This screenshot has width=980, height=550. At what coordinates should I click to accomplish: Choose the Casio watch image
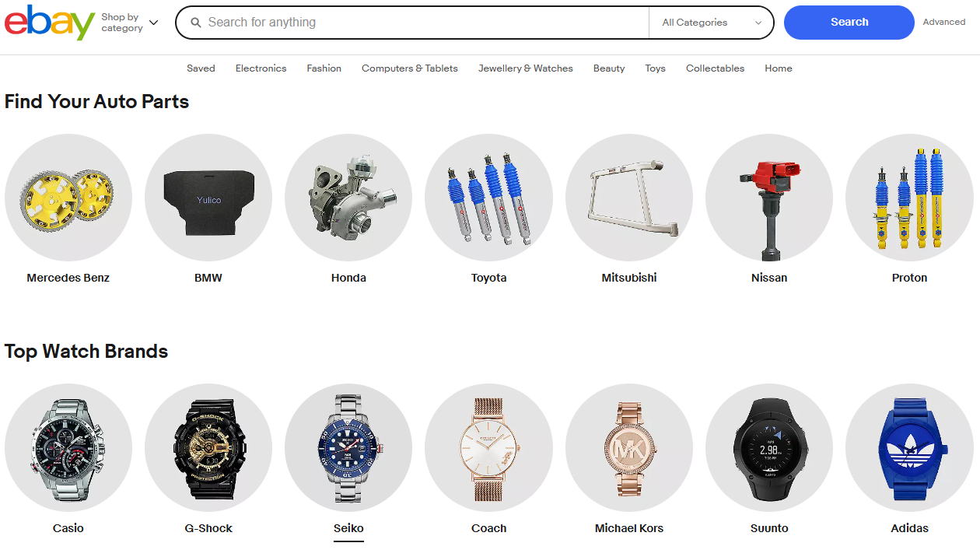click(68, 447)
